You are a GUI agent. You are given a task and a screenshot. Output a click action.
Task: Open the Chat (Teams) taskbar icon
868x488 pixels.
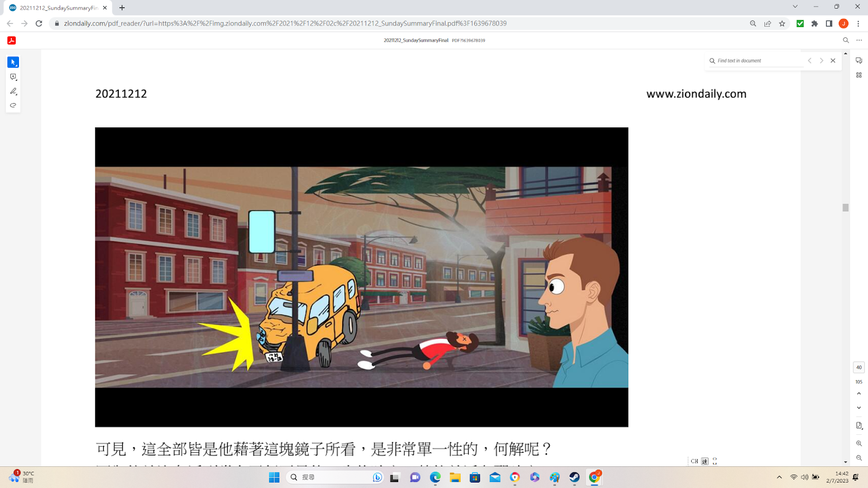click(415, 477)
